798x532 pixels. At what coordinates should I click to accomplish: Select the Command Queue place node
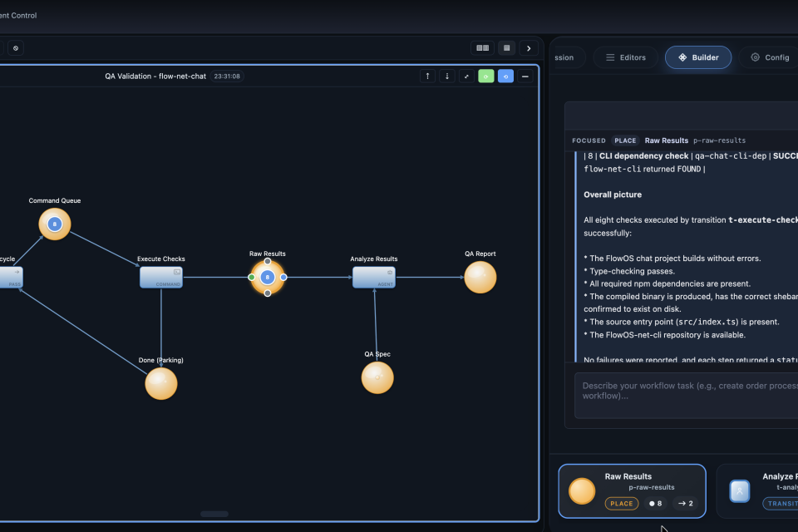55,224
